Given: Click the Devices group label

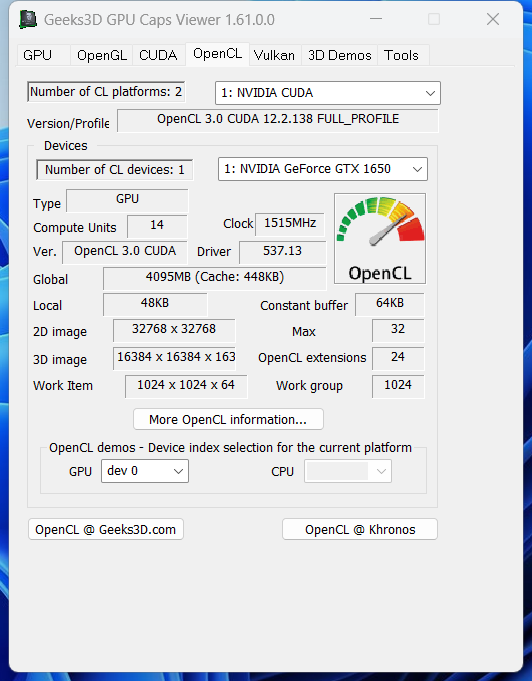Looking at the screenshot, I should pyautogui.click(x=66, y=145).
